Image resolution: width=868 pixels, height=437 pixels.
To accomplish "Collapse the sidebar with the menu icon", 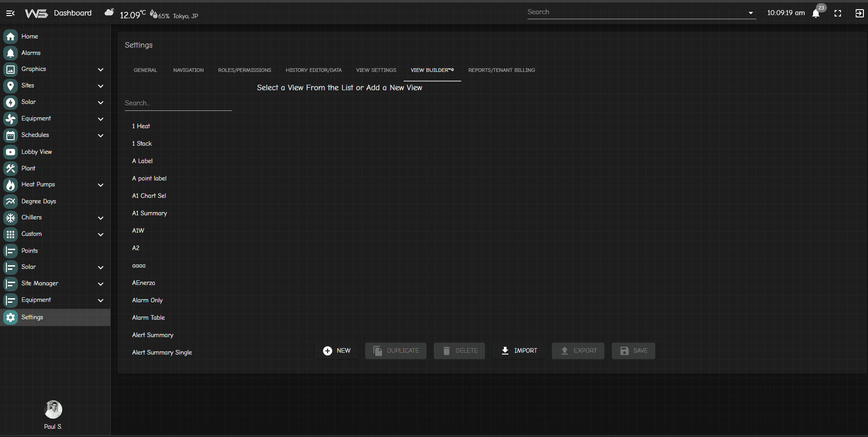I will point(11,13).
